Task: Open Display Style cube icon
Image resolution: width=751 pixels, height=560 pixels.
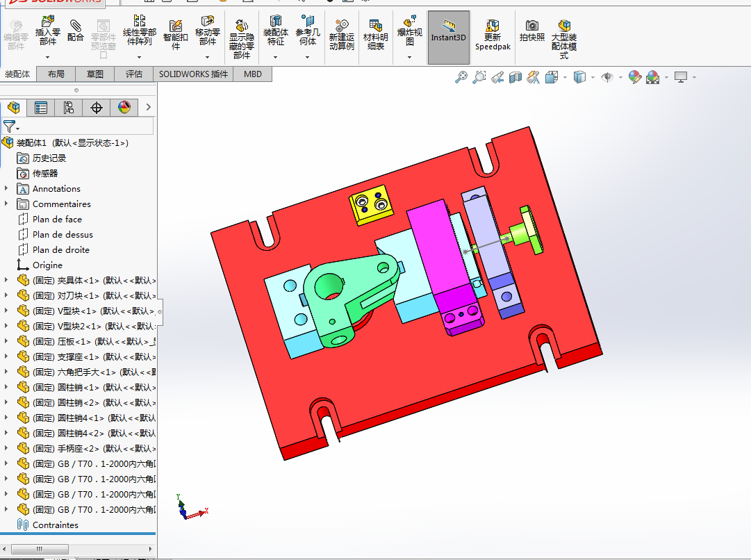Action: pyautogui.click(x=579, y=77)
